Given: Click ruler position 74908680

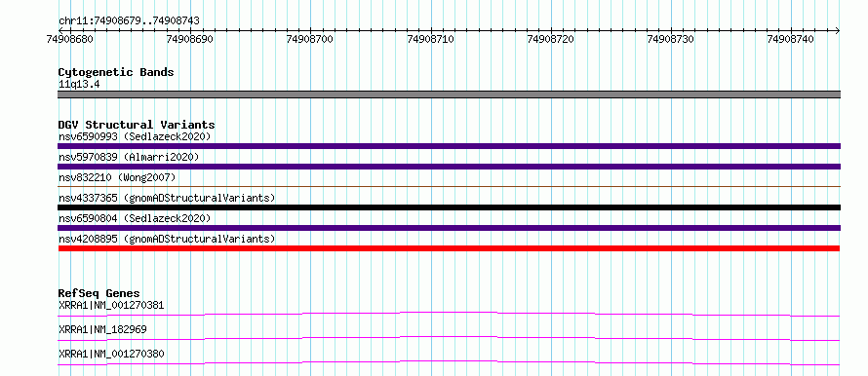Looking at the screenshot, I should 70,39.
